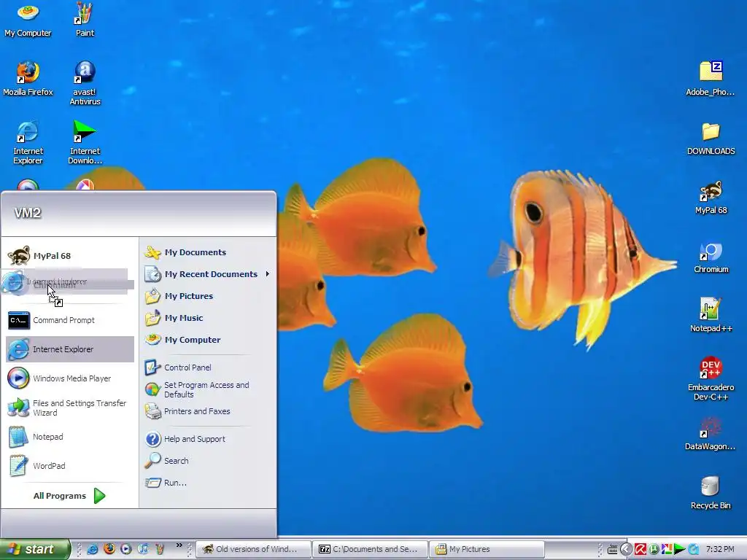Image resolution: width=747 pixels, height=560 pixels.
Task: Click the green All Programs arrow
Action: 99,496
